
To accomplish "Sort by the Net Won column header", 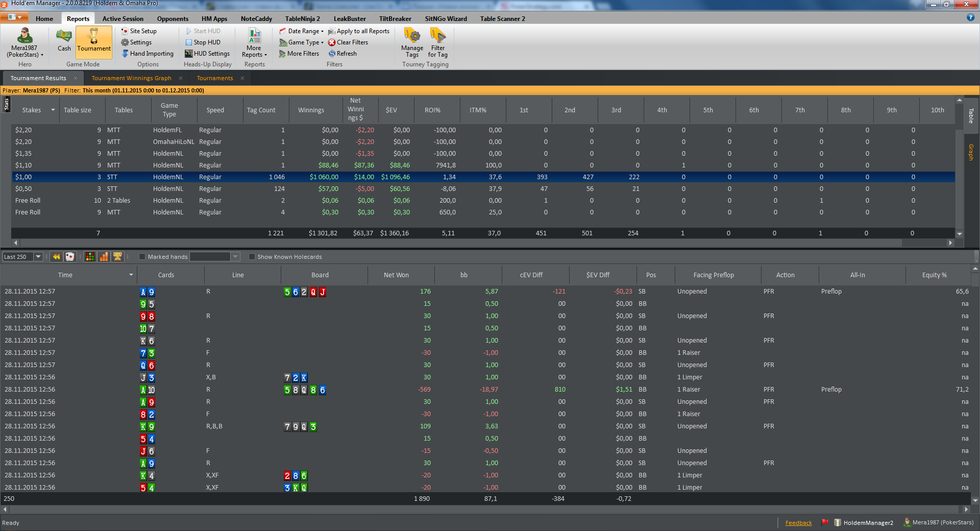I will [396, 275].
